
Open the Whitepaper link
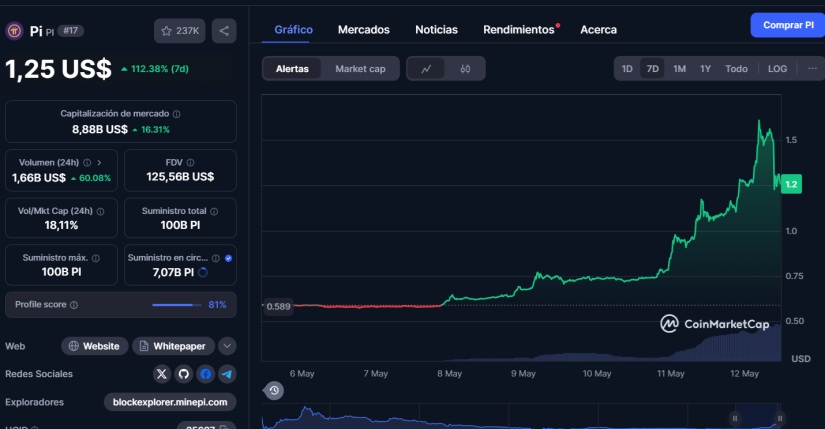click(x=173, y=346)
